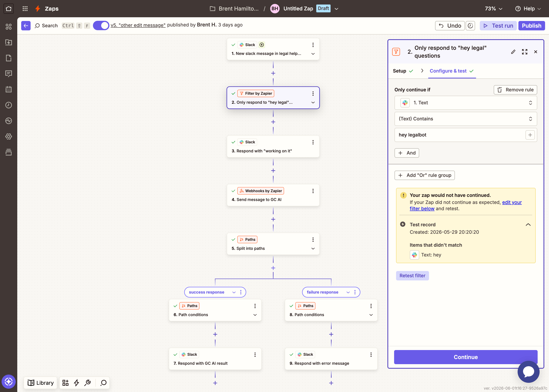Click wrench tool icon in bottom toolbar

(88, 383)
